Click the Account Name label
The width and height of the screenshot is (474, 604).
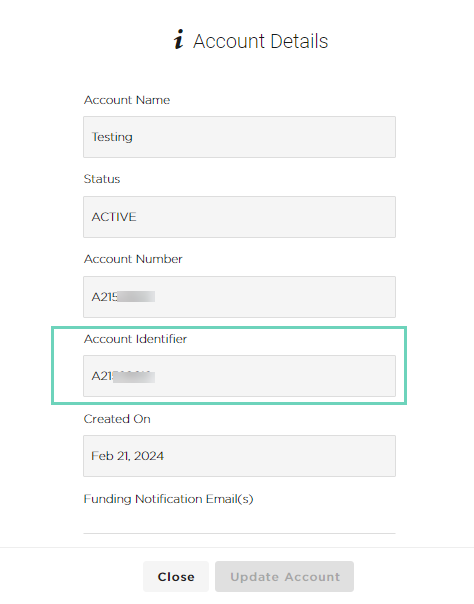[x=127, y=100]
